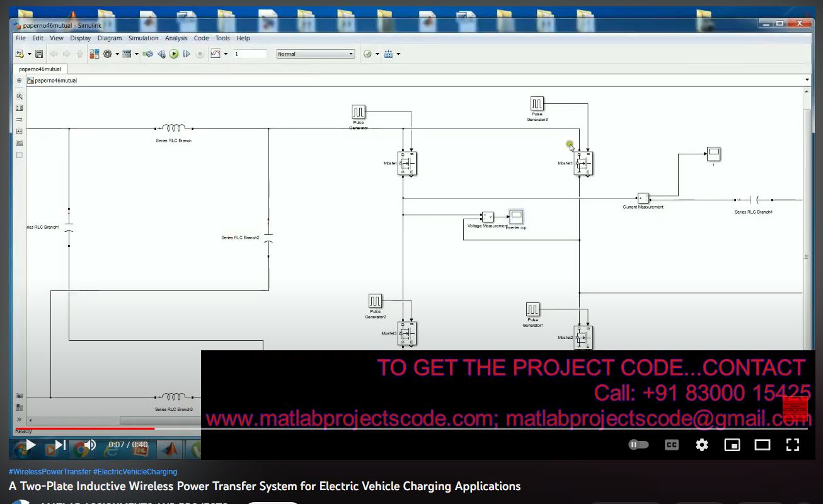This screenshot has width=823, height=504.
Task: Select the Mosfet1 block
Action: (x=584, y=163)
